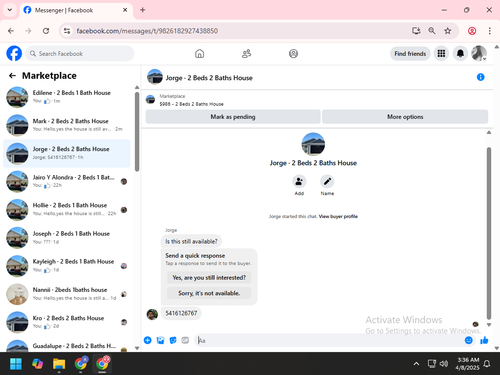Open the Friends icon in top navigation
This screenshot has height=375, width=500.
tap(246, 53)
